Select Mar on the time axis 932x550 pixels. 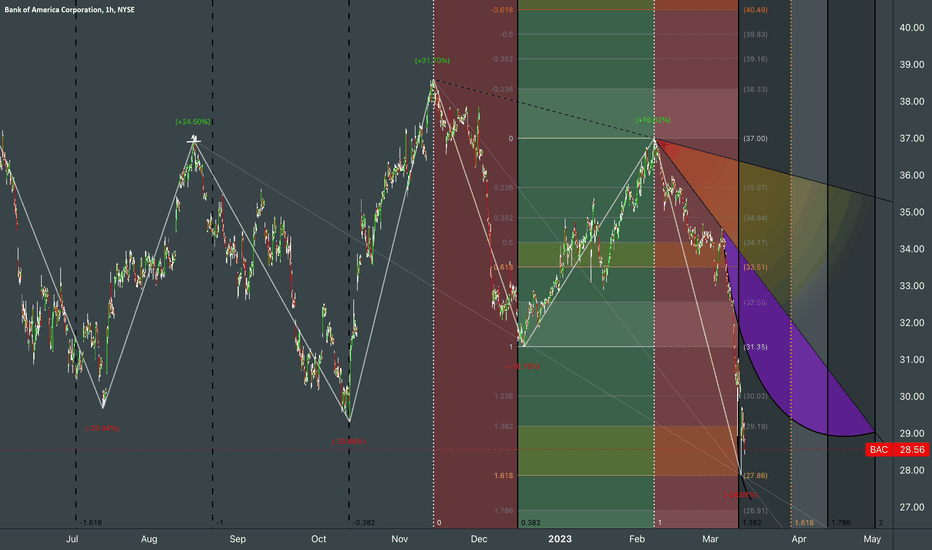[710, 539]
